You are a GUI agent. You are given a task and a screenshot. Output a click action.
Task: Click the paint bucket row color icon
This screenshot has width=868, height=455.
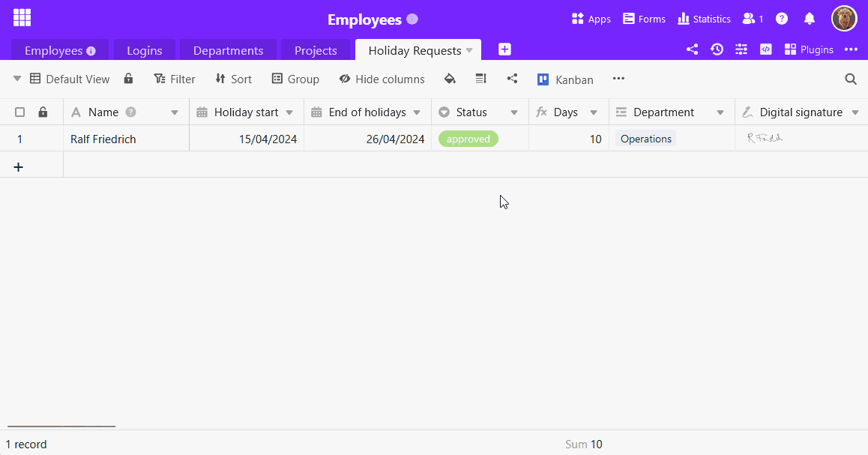tap(450, 79)
